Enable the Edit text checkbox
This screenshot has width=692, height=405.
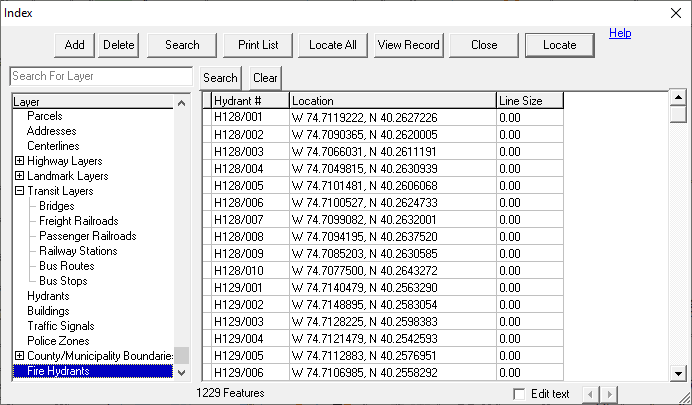pyautogui.click(x=517, y=394)
